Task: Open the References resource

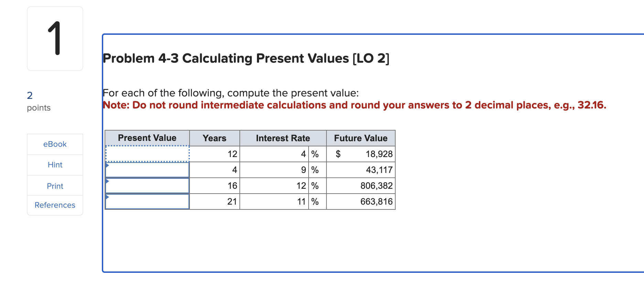Action: 55,205
